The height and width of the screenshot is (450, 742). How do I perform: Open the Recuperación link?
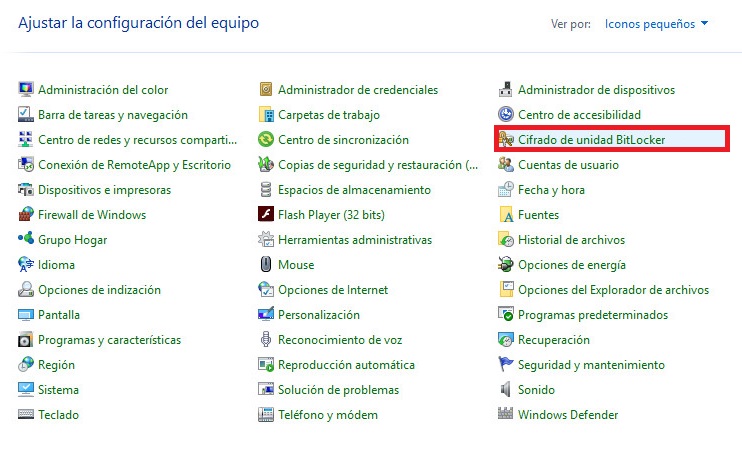click(x=554, y=340)
